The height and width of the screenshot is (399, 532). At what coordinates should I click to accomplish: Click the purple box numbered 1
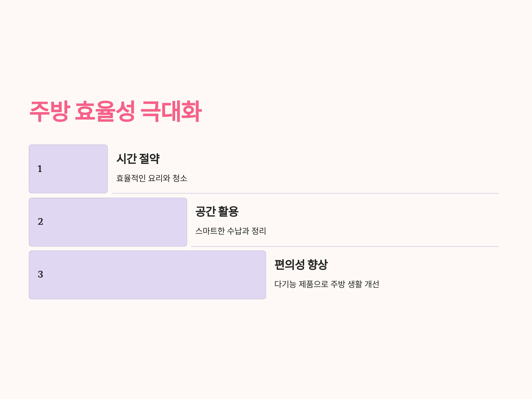pyautogui.click(x=68, y=169)
